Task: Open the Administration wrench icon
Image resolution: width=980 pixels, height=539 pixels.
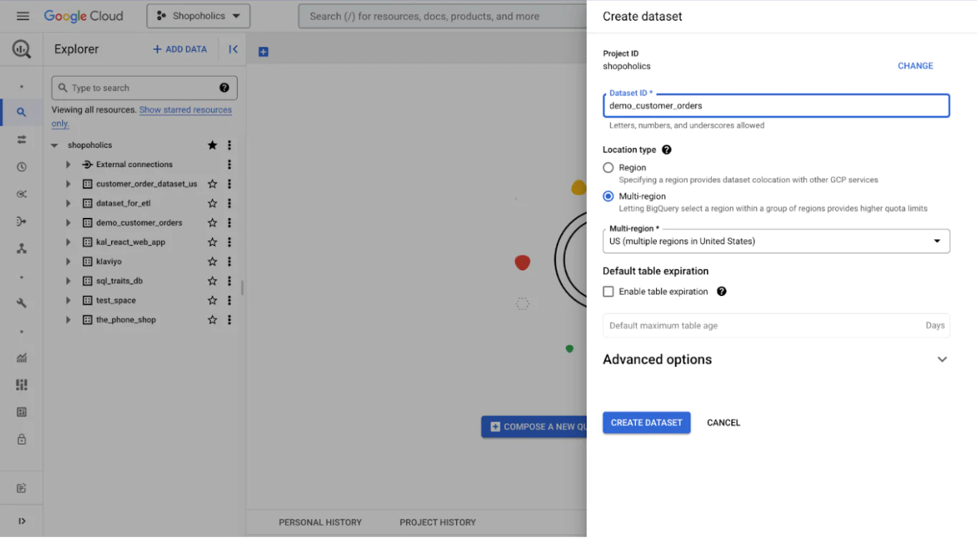Action: tap(22, 302)
